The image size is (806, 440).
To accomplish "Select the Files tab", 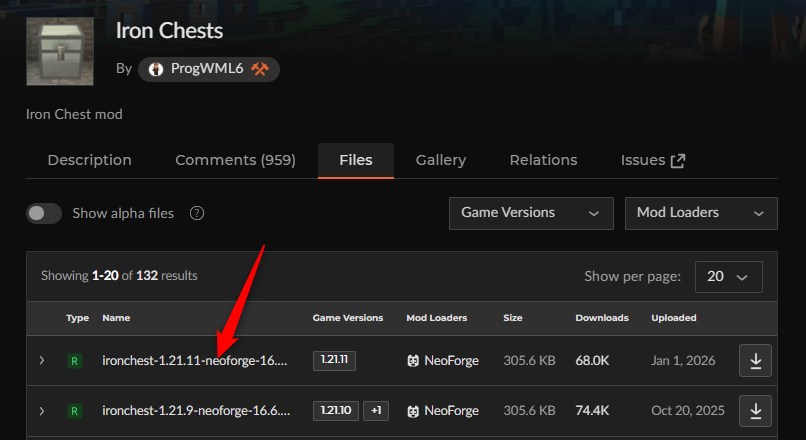I will tap(356, 160).
